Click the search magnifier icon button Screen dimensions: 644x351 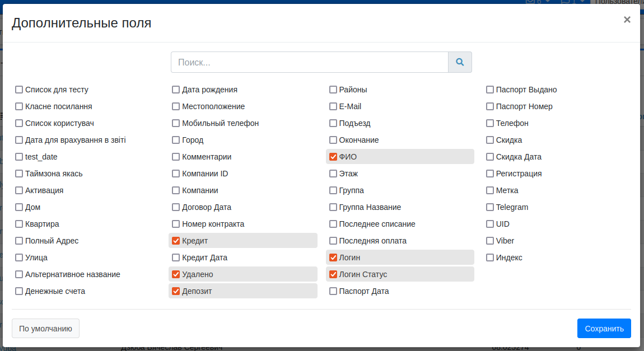point(460,62)
